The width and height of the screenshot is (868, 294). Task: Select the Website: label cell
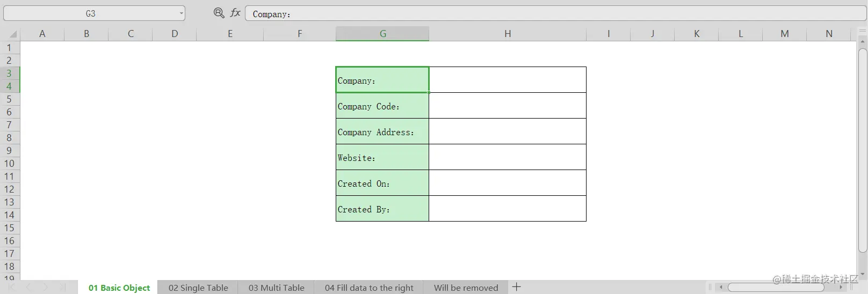[x=382, y=157]
